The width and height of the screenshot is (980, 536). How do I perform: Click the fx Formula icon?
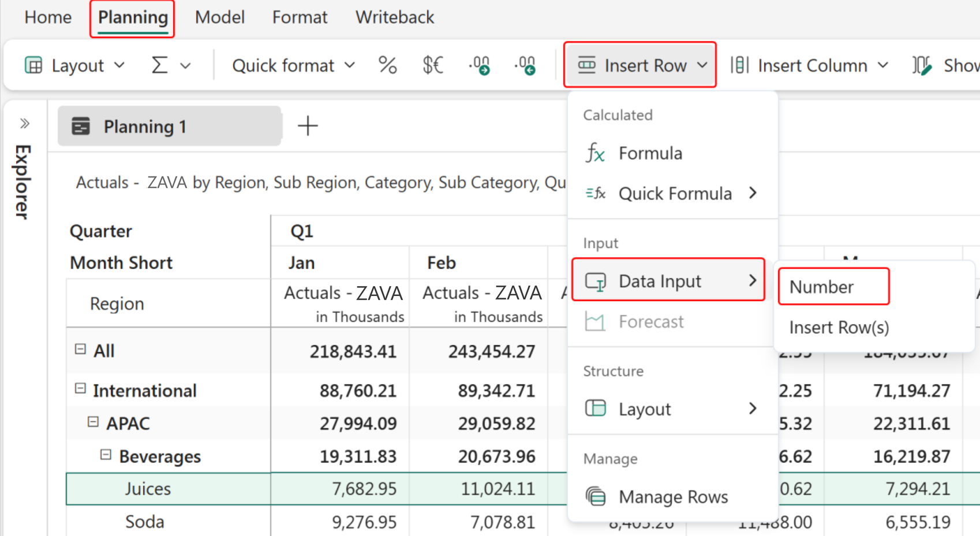tap(595, 153)
